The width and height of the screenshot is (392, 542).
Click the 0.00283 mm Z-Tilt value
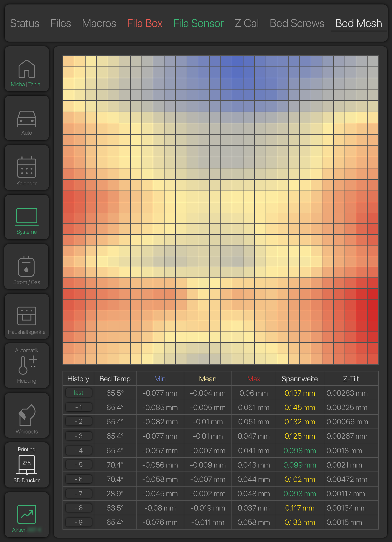(347, 393)
